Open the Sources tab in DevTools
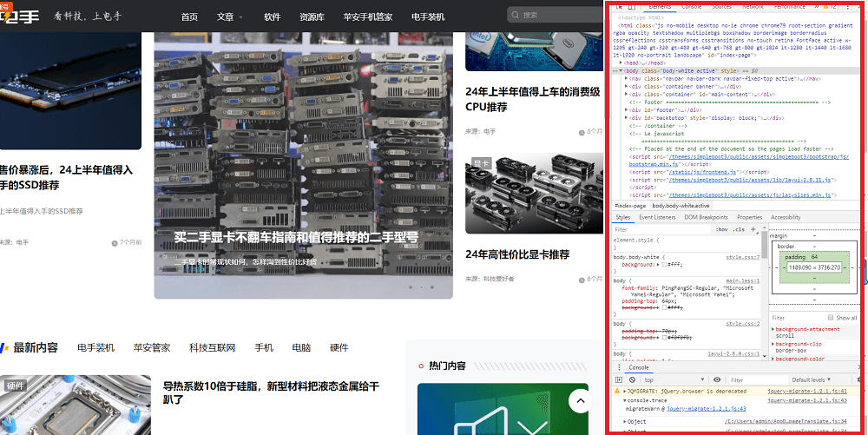Screen dimensions: 868x435 pyautogui.click(x=721, y=6)
